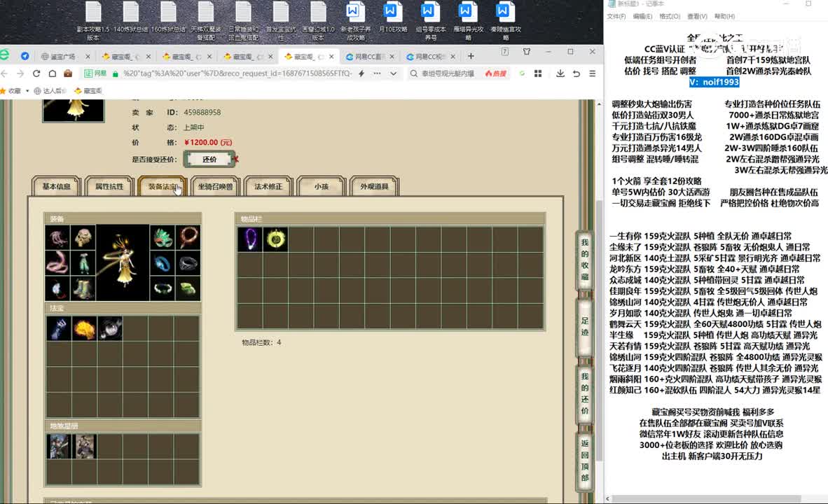Open 达人后台 bookmark
Screen dimensions: 828x504
[50, 91]
